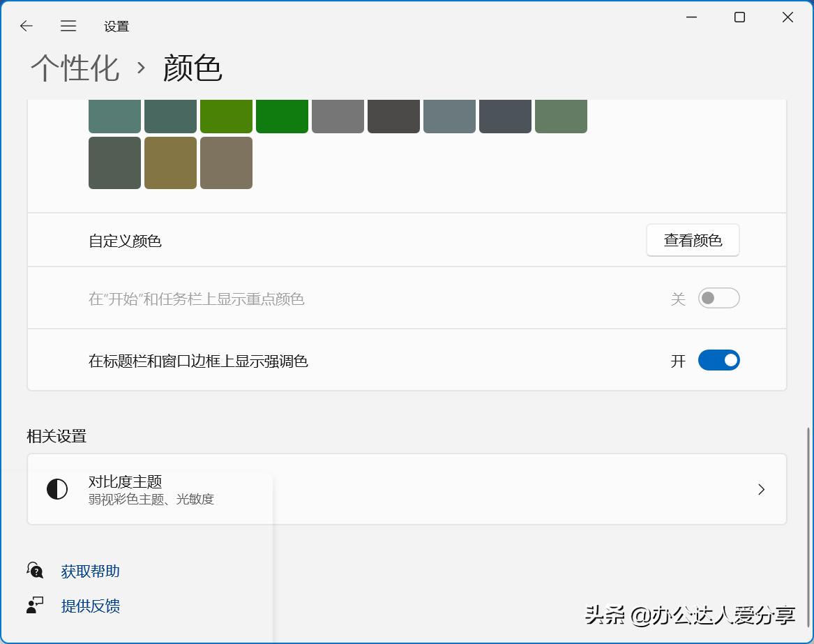The image size is (814, 644).
Task: Enable 在开始和任务栏上显示重点颜色
Action: (x=718, y=298)
